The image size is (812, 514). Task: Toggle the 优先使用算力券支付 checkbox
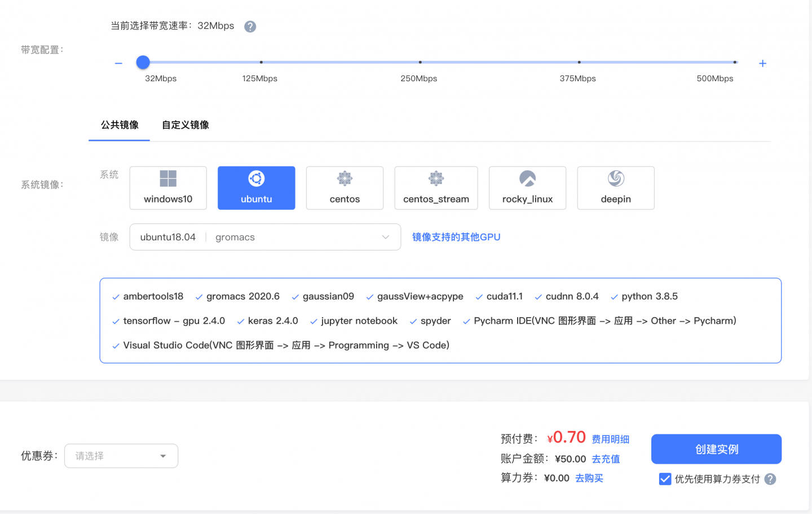tap(665, 479)
